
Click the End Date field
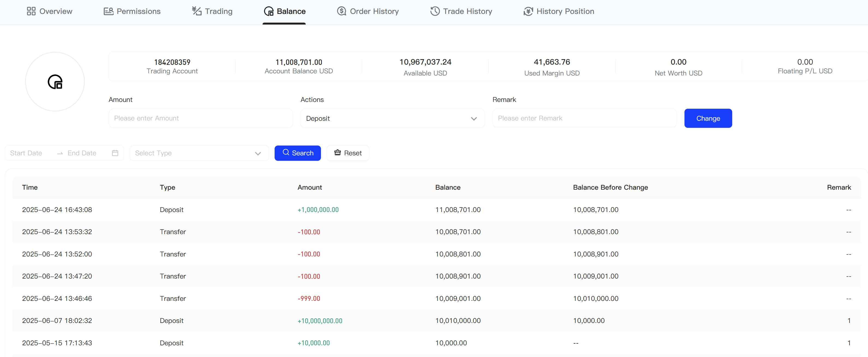click(82, 153)
